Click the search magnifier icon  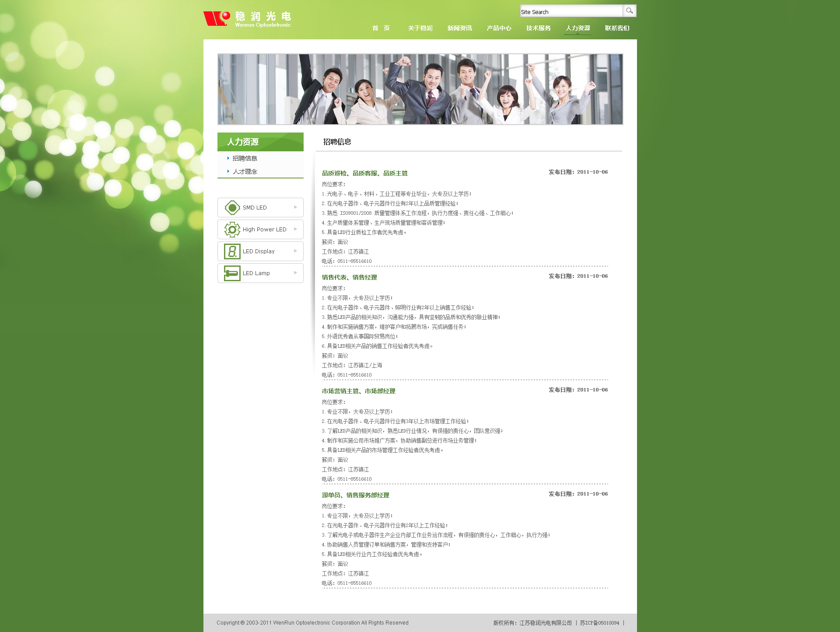[629, 11]
